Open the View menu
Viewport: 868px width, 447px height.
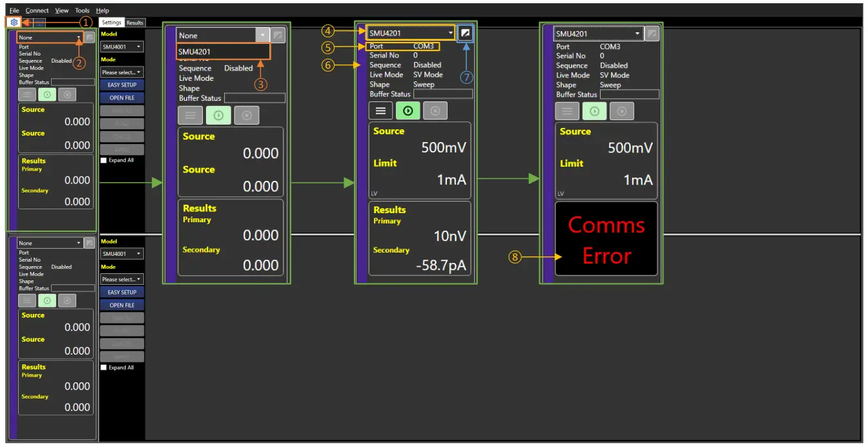click(62, 10)
